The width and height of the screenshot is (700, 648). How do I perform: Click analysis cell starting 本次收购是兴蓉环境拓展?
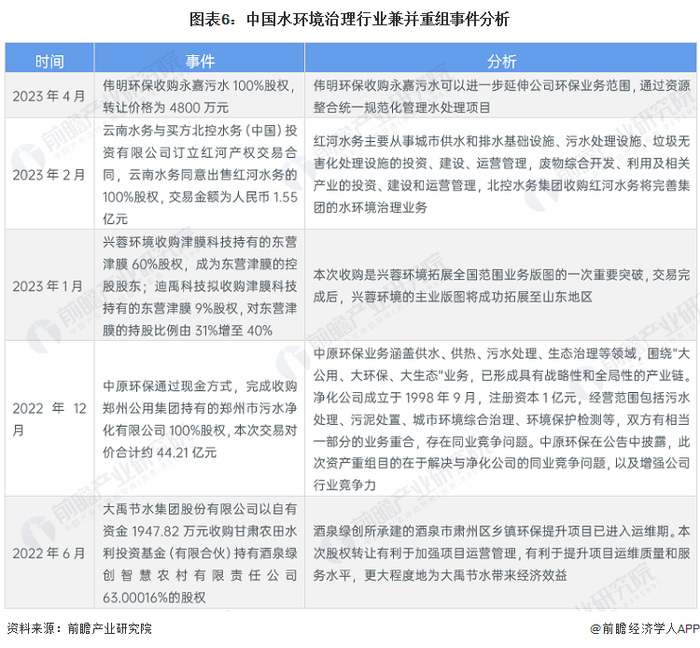[x=500, y=286]
